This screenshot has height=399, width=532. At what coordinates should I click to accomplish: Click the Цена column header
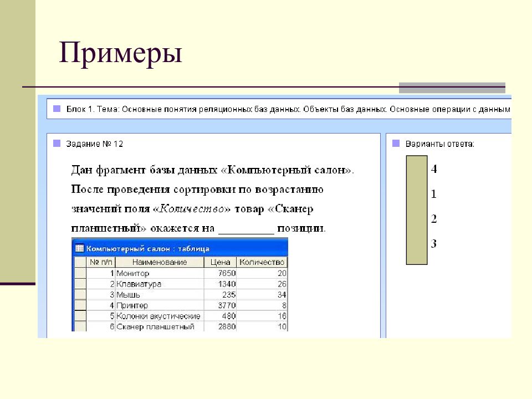220,262
